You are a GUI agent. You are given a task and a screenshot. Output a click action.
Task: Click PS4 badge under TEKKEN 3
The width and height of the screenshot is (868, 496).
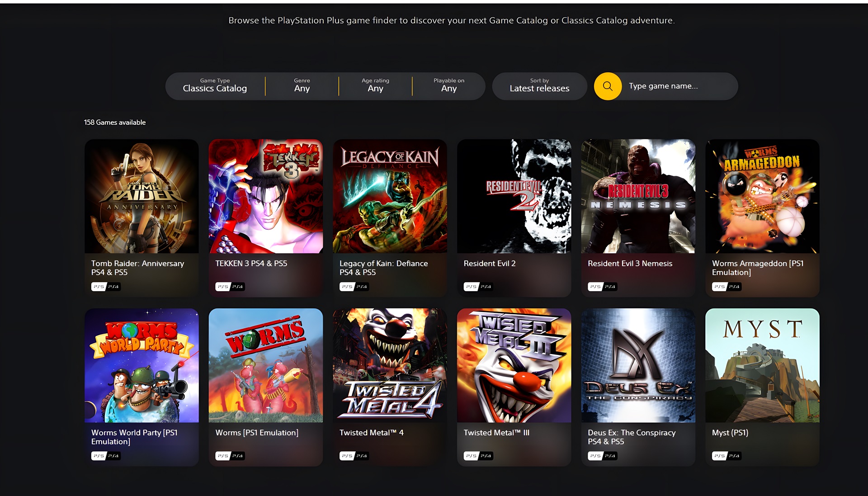tap(238, 287)
